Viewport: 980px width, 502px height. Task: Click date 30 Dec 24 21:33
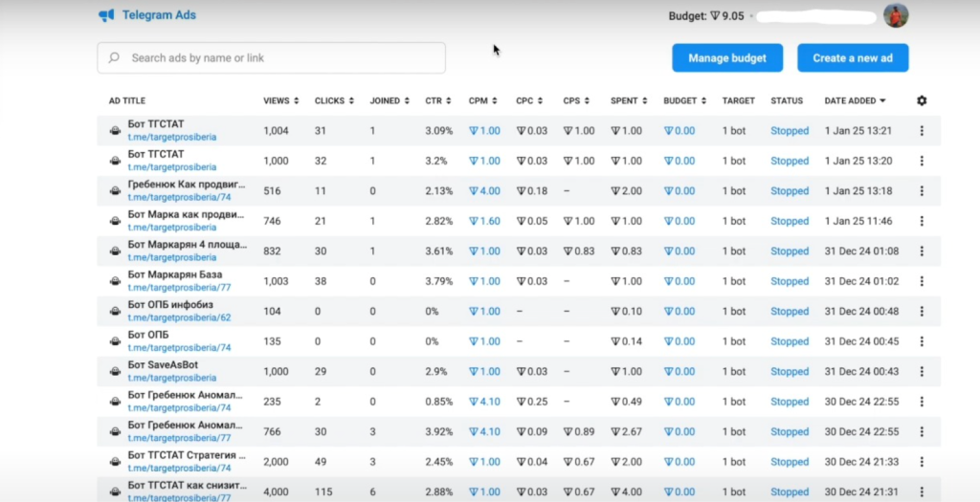click(x=861, y=462)
